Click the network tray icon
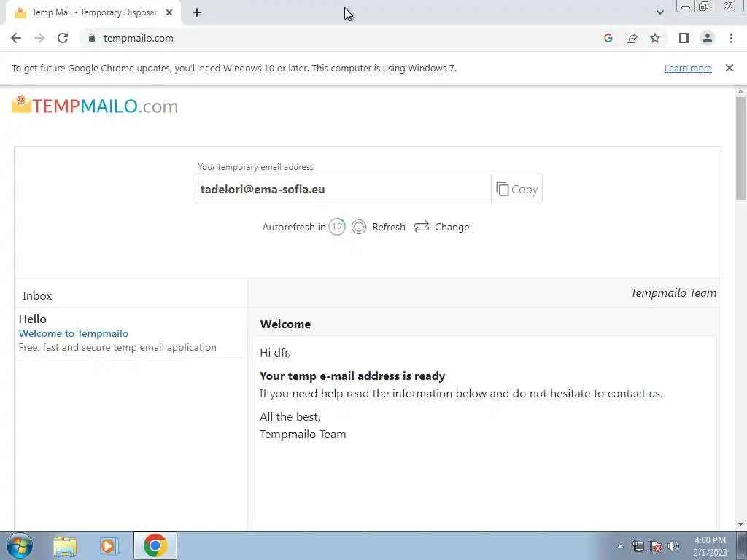Screen dimensions: 747x560 [638, 546]
